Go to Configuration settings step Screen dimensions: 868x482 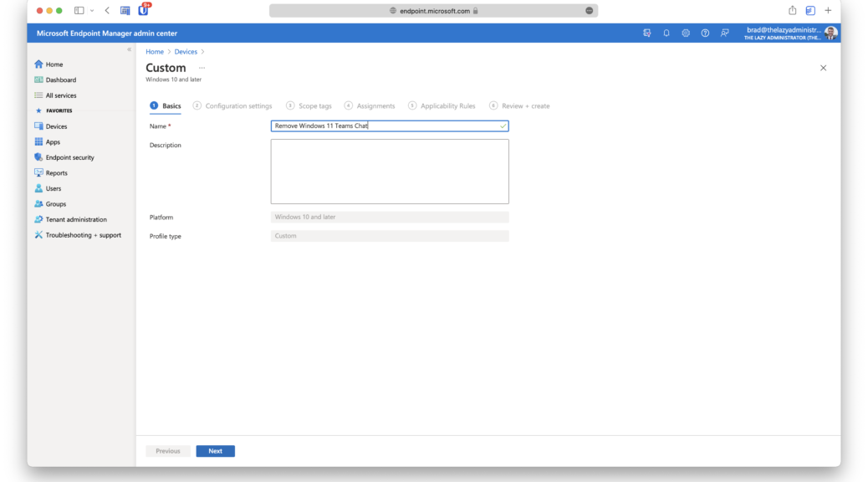pyautogui.click(x=232, y=105)
